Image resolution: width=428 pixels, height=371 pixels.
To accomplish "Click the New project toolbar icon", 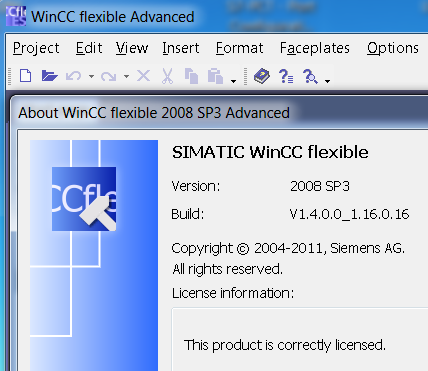I will point(26,76).
